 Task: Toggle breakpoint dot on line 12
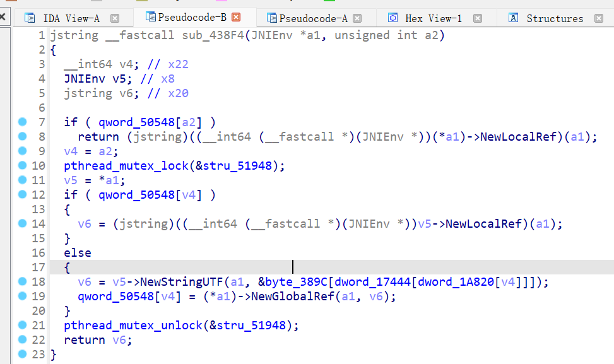(x=22, y=194)
